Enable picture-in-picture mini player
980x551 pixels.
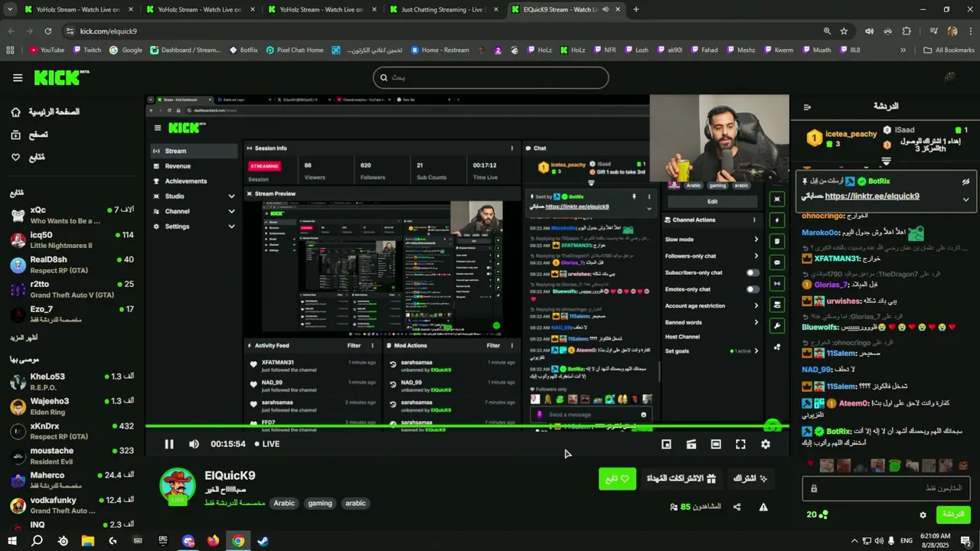click(666, 444)
